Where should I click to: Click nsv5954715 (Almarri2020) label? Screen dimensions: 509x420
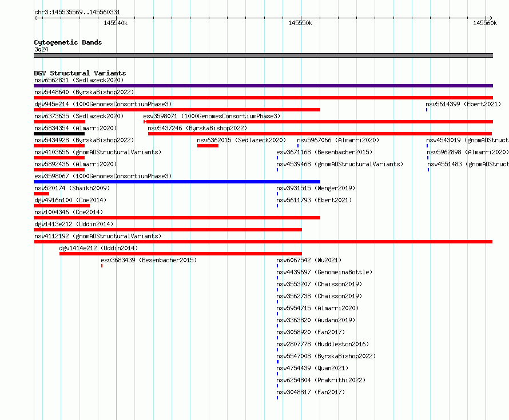317,308
